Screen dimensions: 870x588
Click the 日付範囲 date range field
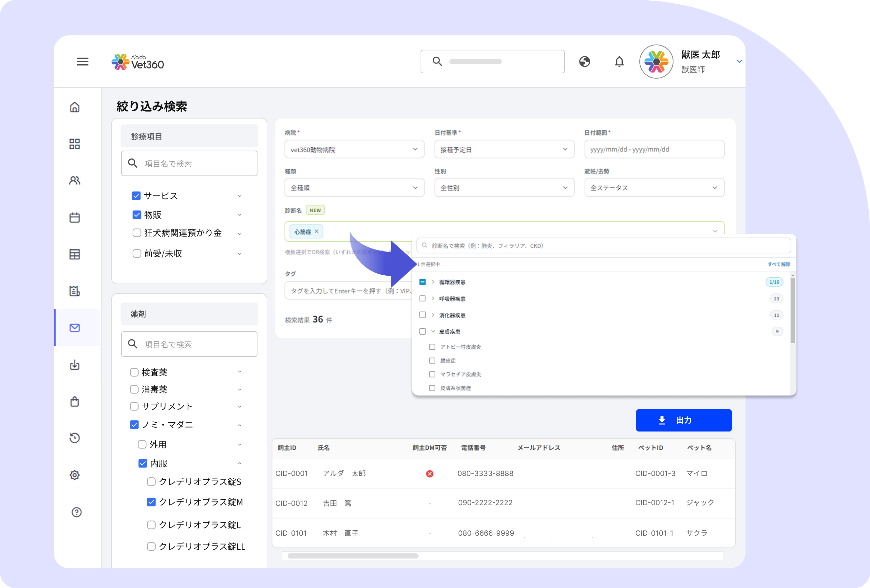654,149
